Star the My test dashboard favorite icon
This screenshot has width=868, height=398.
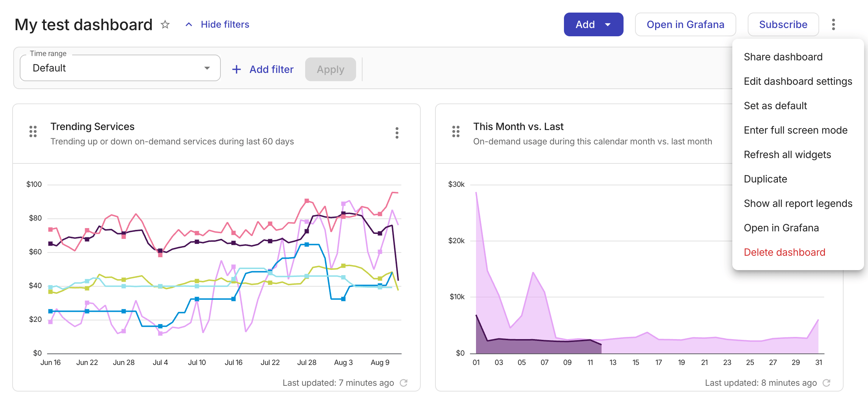coord(165,24)
